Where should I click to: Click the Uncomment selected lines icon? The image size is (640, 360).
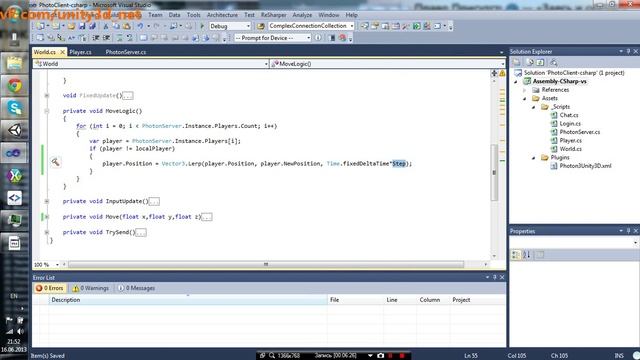click(130, 38)
